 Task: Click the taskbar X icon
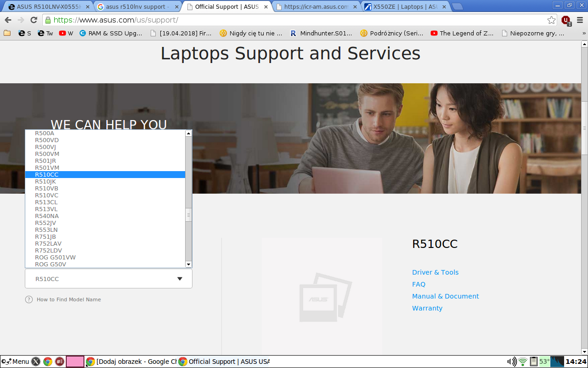coord(36,362)
